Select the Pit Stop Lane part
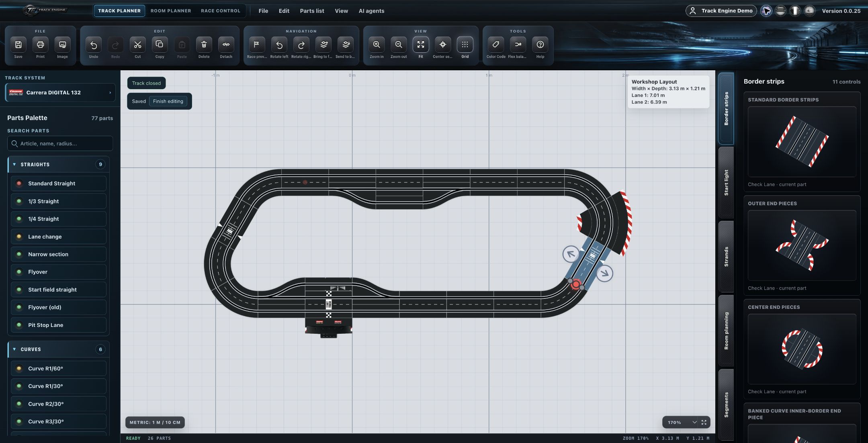This screenshot has height=443, width=868. pos(59,325)
